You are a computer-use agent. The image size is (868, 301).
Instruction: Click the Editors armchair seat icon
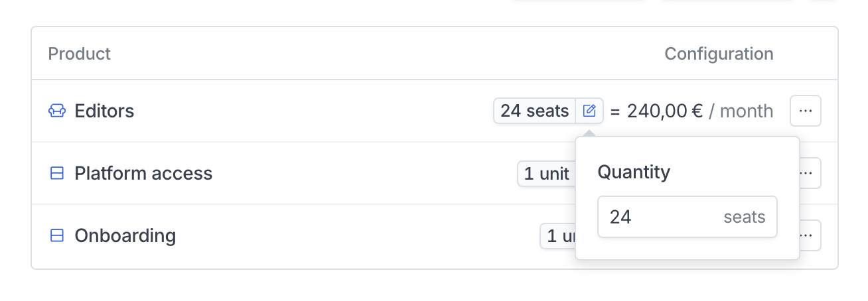(x=57, y=111)
